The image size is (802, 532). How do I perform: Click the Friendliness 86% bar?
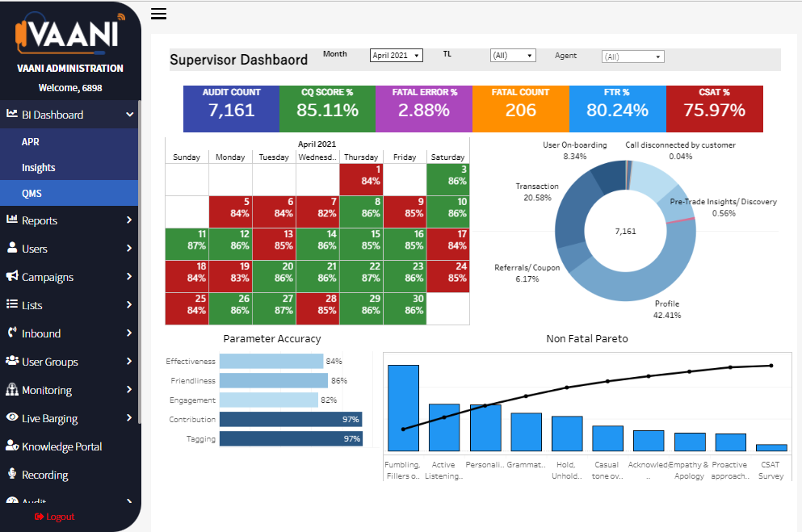pos(274,380)
